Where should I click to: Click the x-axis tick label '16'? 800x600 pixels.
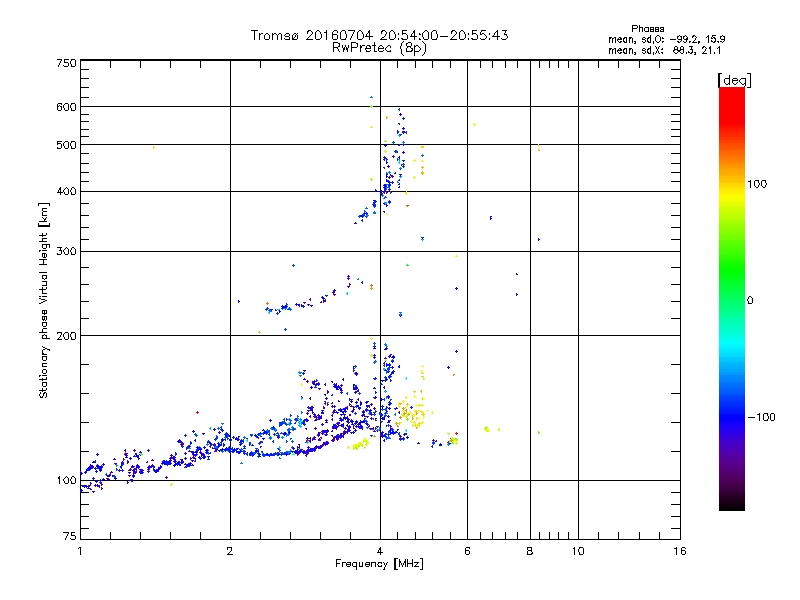[680, 551]
